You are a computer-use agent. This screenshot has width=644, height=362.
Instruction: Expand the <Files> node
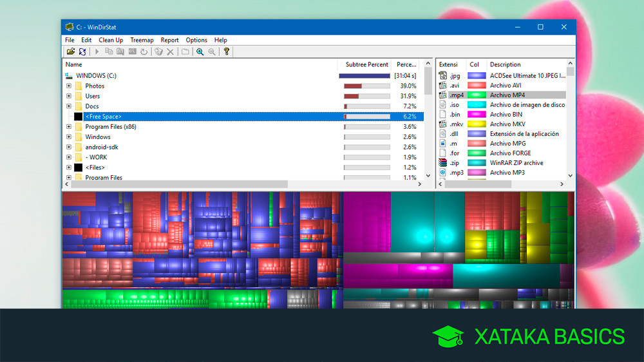point(69,167)
